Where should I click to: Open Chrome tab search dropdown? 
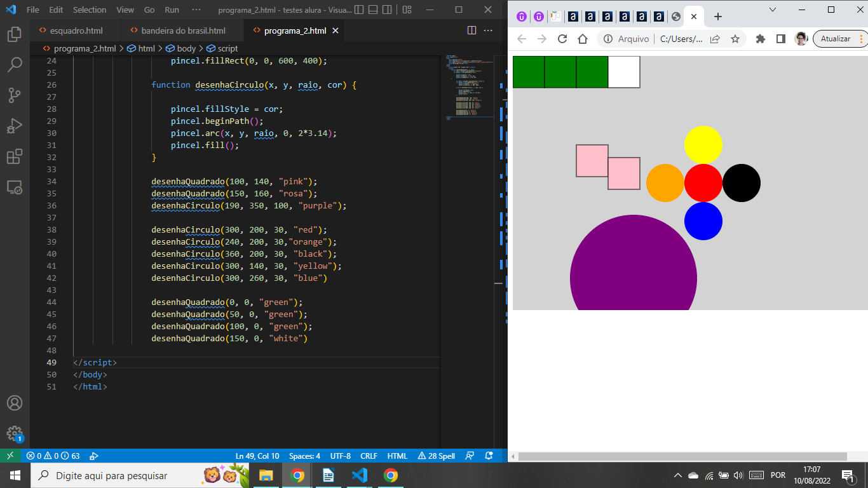pyautogui.click(x=773, y=10)
